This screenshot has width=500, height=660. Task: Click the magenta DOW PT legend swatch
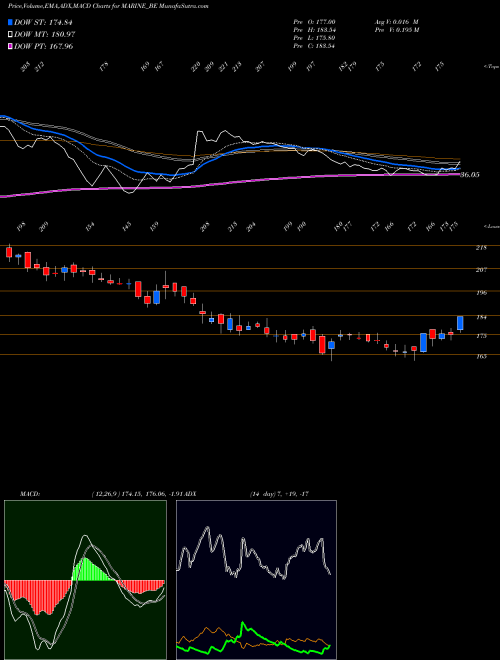[x=11, y=46]
